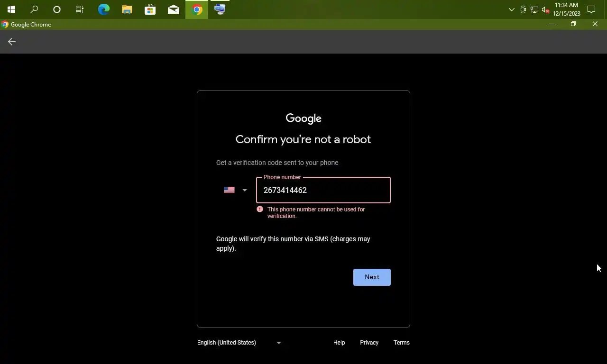Open clock showing 11:34 AM
The width and height of the screenshot is (607, 364).
point(566,9)
